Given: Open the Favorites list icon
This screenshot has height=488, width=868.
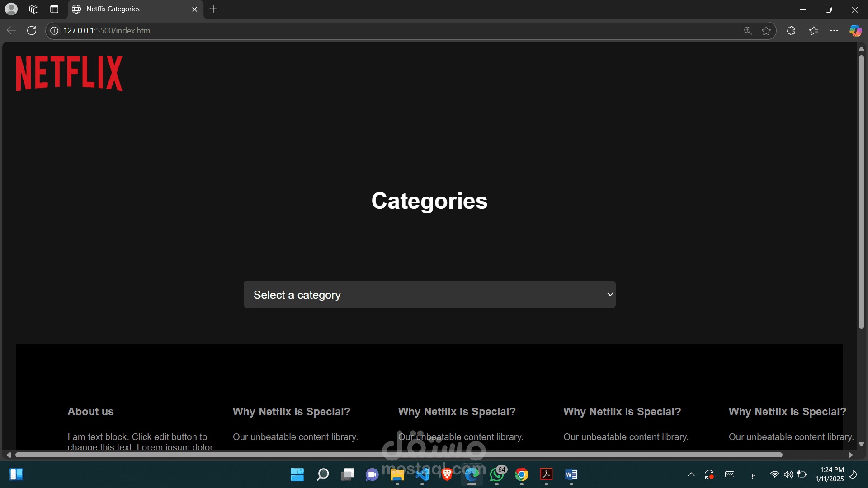Looking at the screenshot, I should click(x=814, y=31).
